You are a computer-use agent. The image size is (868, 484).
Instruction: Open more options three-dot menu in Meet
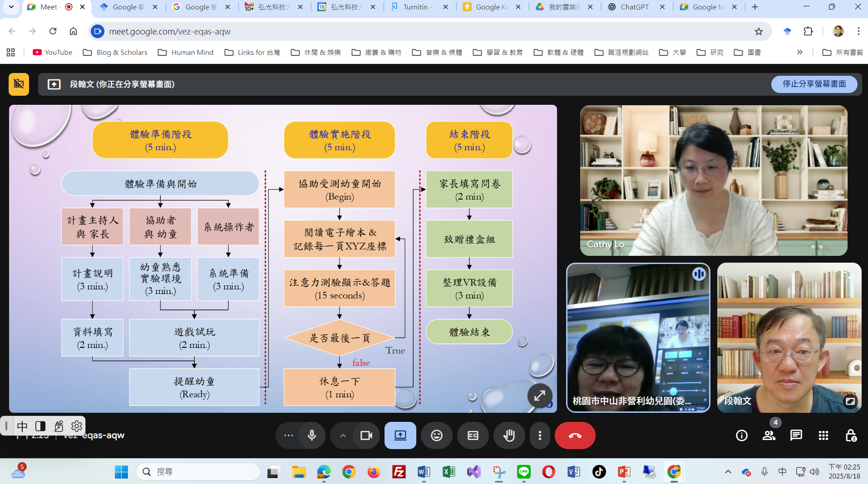(540, 435)
